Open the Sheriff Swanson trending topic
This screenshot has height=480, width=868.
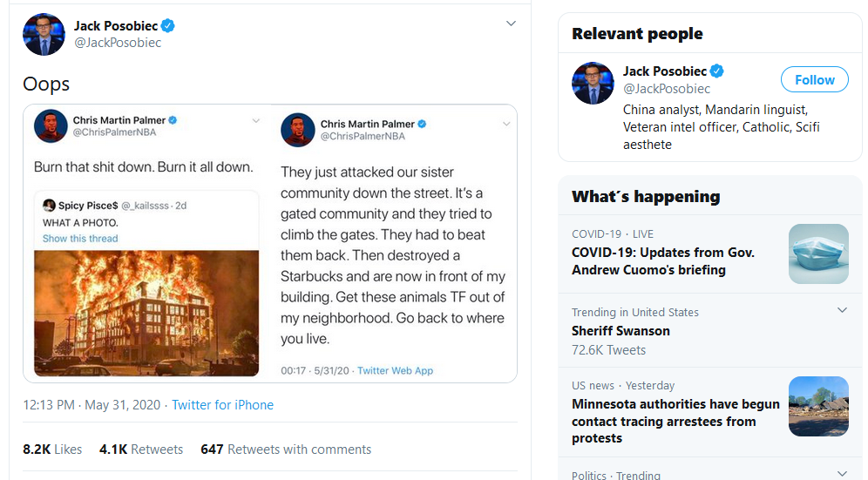[x=620, y=330]
